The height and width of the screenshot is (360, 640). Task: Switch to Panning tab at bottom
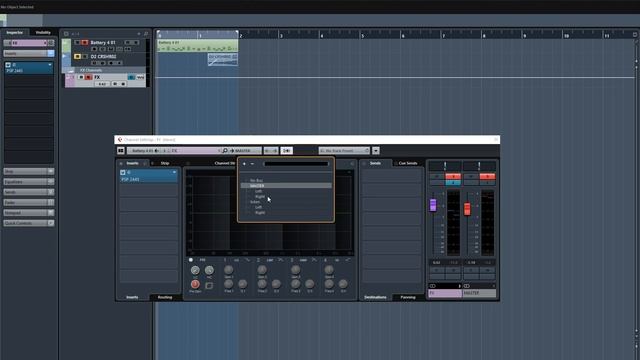click(408, 297)
